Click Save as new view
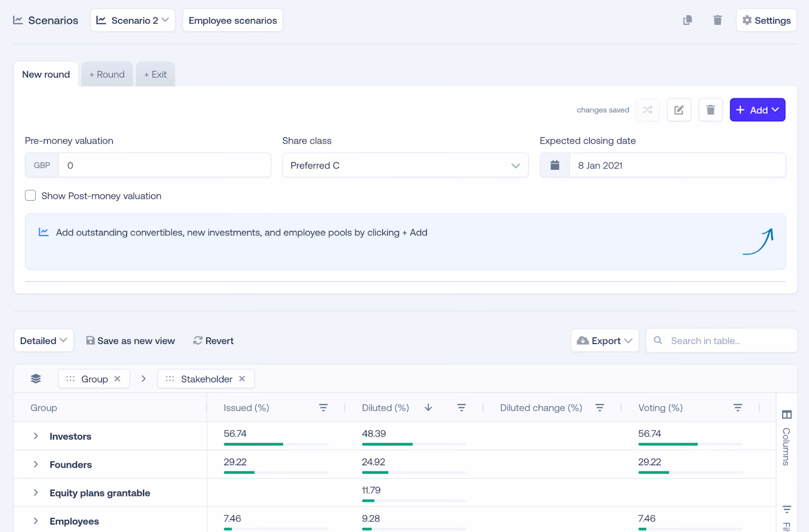 130,341
